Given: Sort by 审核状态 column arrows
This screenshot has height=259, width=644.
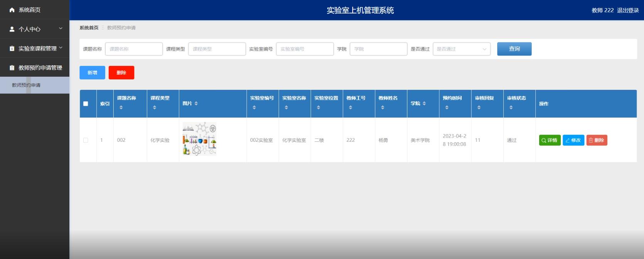Looking at the screenshot, I should point(511,108).
